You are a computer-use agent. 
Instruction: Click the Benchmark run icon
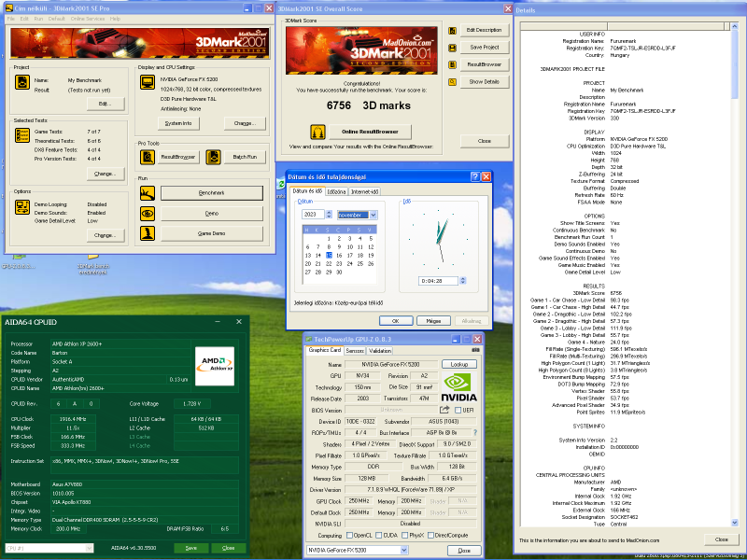[x=148, y=193]
